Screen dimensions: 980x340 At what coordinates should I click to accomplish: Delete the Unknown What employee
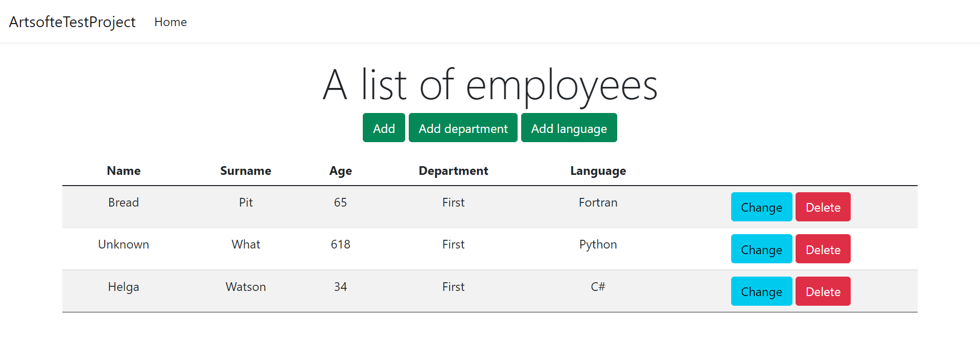823,249
